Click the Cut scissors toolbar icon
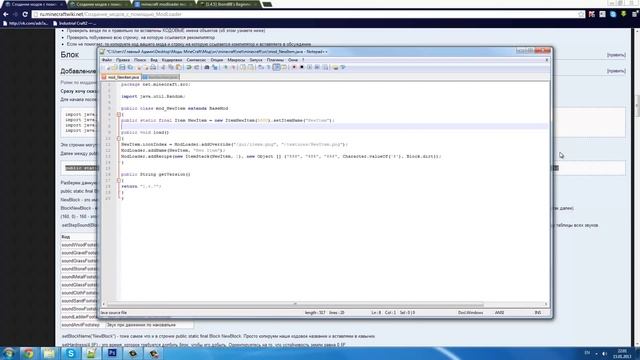 point(162,67)
